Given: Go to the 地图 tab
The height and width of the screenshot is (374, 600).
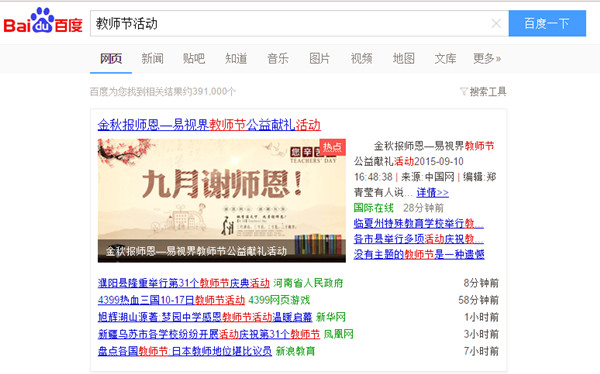Looking at the screenshot, I should (404, 59).
